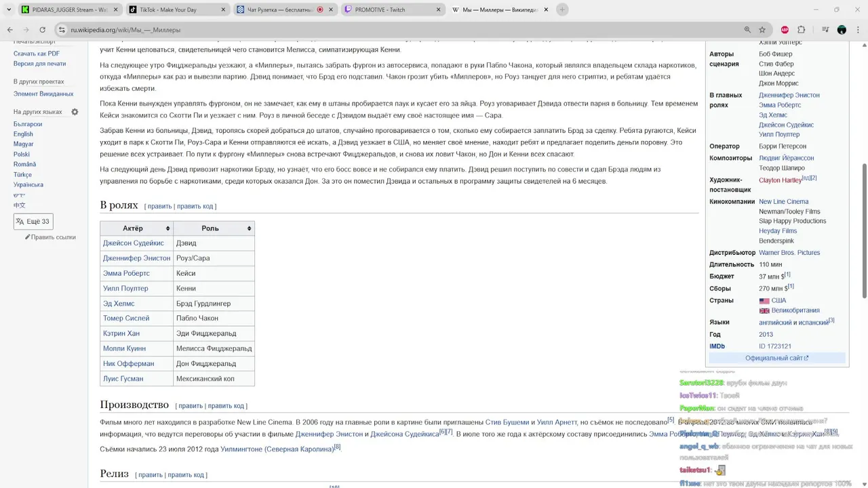Open the New Line Cinema infobox link
The height and width of the screenshot is (488, 868).
[783, 202]
